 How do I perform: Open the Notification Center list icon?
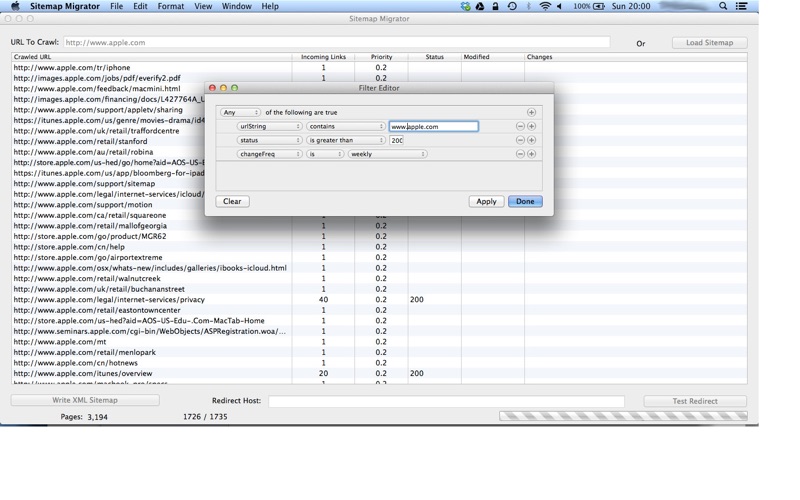pos(741,6)
